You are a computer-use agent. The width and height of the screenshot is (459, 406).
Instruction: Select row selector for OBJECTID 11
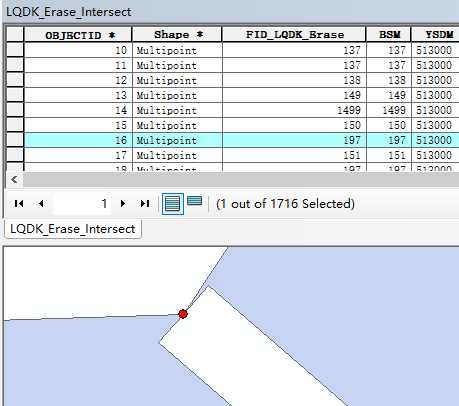pyautogui.click(x=15, y=65)
